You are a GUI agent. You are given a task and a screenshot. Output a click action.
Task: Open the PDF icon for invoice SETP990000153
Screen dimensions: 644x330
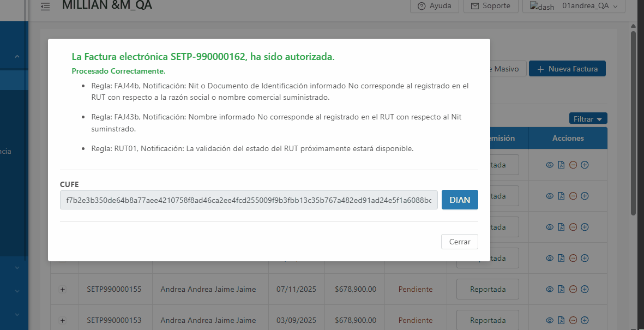[x=561, y=320]
